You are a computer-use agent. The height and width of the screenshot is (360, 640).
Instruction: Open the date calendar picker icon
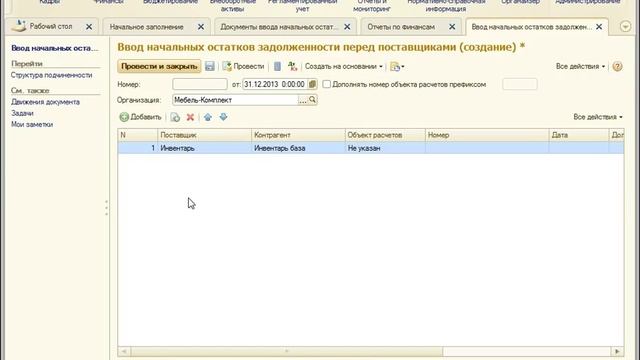[312, 84]
